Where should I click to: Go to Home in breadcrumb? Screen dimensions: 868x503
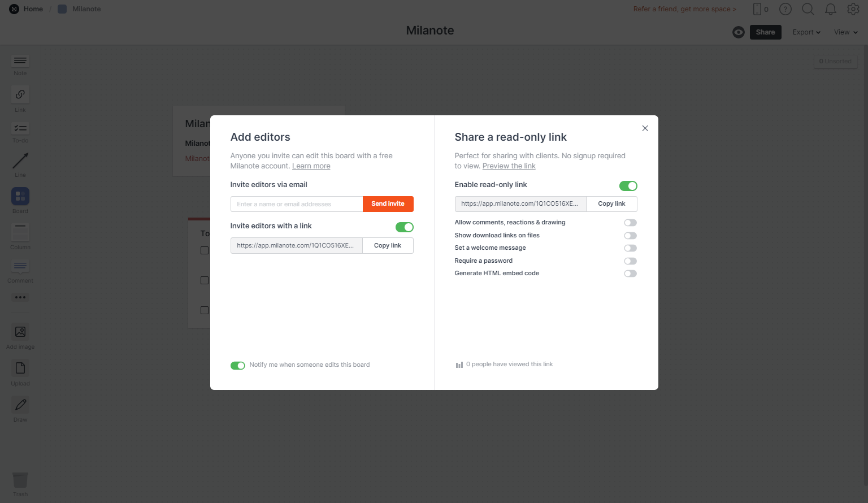coord(33,9)
